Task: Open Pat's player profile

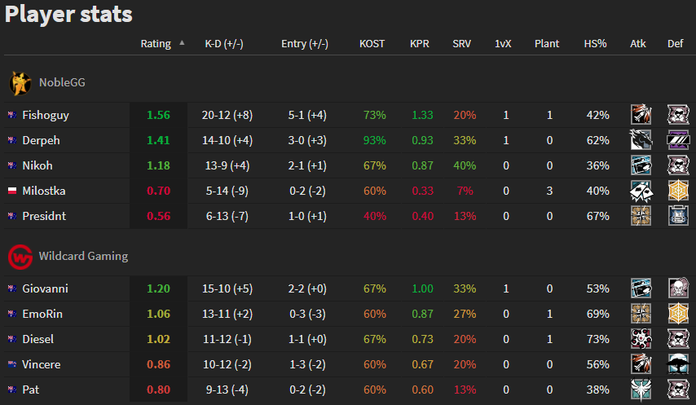Action: [x=31, y=390]
